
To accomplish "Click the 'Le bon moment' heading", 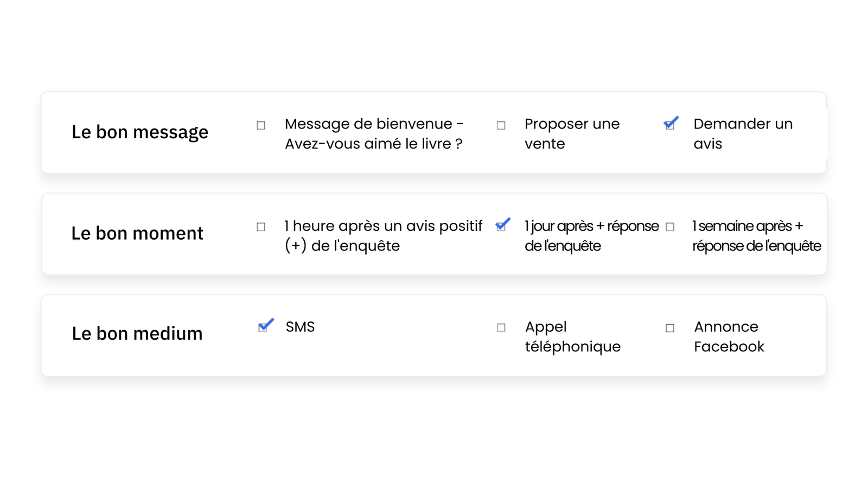I will (x=137, y=234).
